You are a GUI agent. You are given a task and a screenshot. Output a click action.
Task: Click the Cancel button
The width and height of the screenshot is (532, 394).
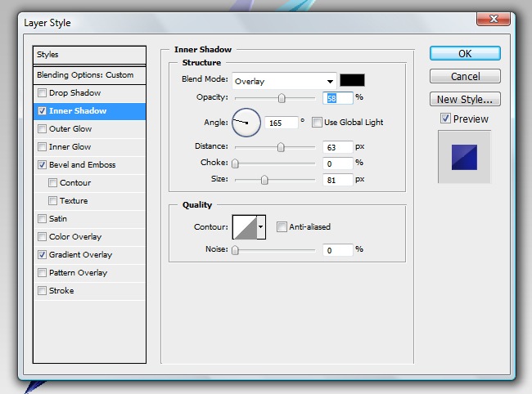click(x=465, y=77)
